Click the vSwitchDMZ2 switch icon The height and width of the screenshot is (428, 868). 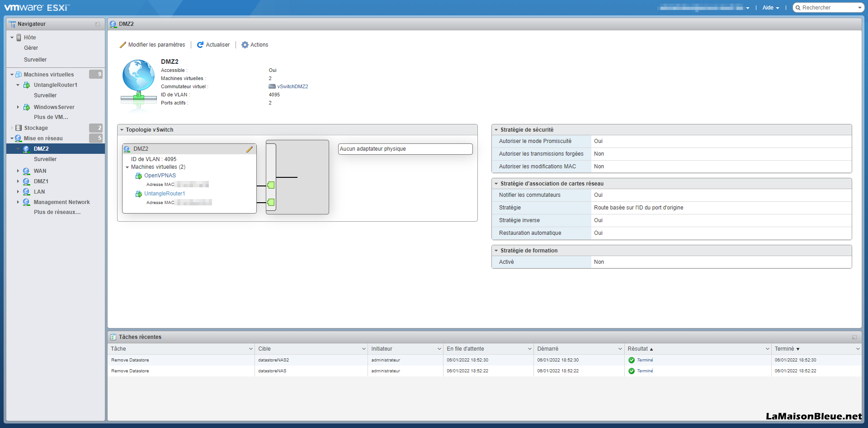click(x=272, y=86)
